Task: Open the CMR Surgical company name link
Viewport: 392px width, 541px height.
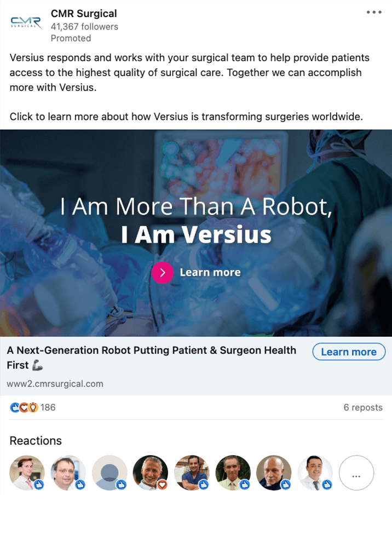Action: [84, 14]
